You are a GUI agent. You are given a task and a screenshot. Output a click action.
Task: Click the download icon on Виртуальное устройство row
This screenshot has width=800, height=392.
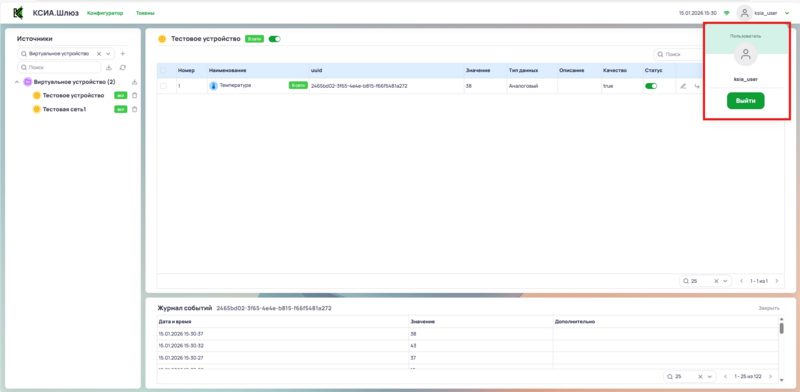click(x=135, y=82)
